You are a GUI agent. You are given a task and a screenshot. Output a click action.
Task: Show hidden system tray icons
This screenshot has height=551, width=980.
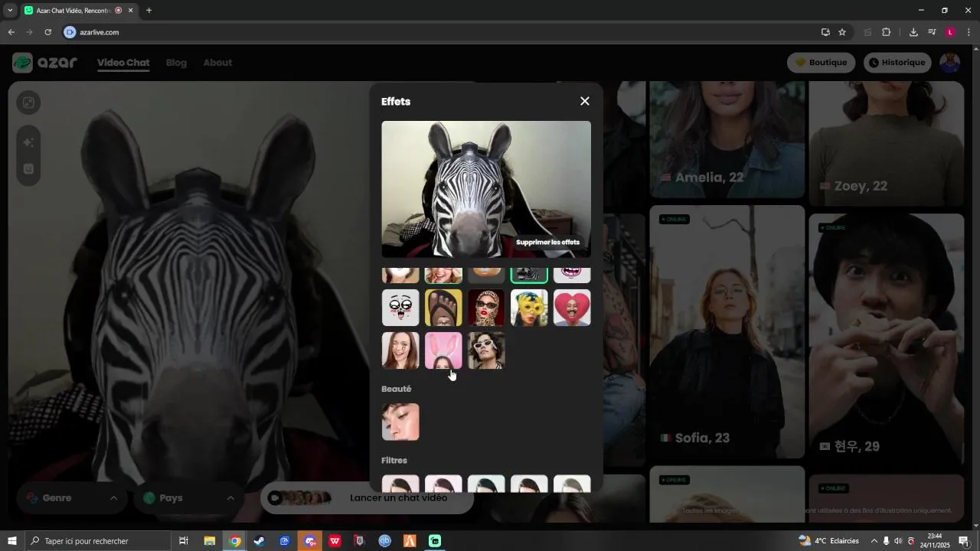coord(874,541)
